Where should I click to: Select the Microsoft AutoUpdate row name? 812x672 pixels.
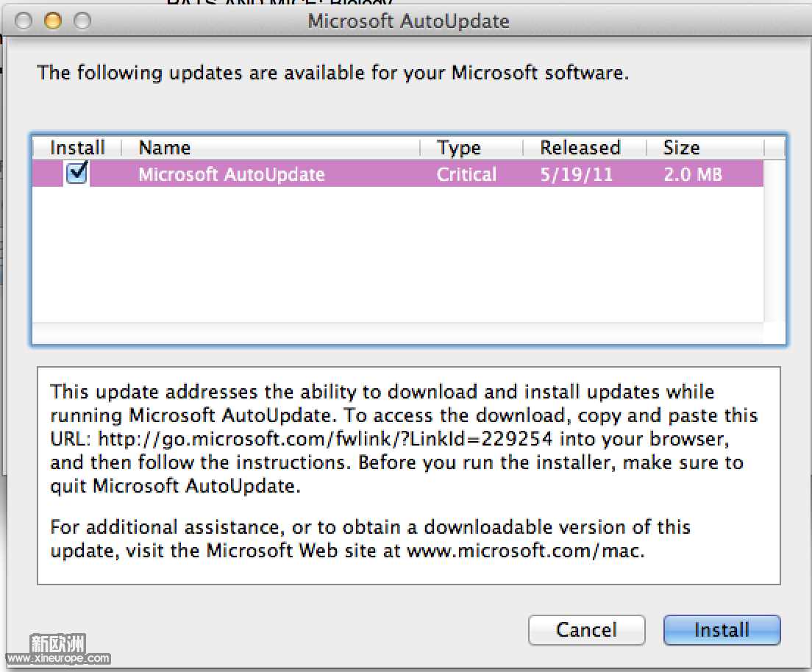click(x=232, y=174)
